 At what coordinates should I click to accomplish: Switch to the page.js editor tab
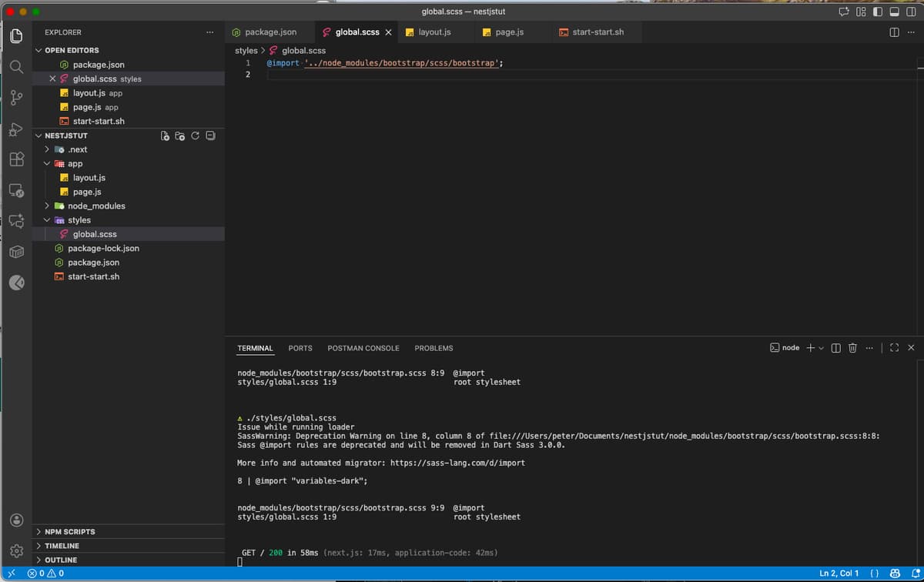pos(510,32)
